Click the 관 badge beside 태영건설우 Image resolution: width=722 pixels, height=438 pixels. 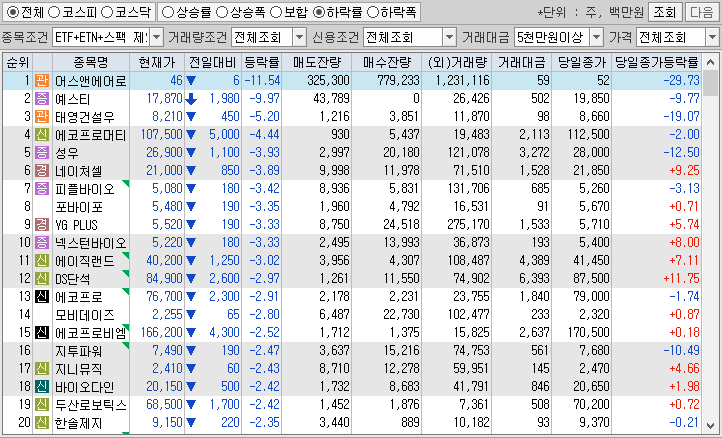click(42, 117)
